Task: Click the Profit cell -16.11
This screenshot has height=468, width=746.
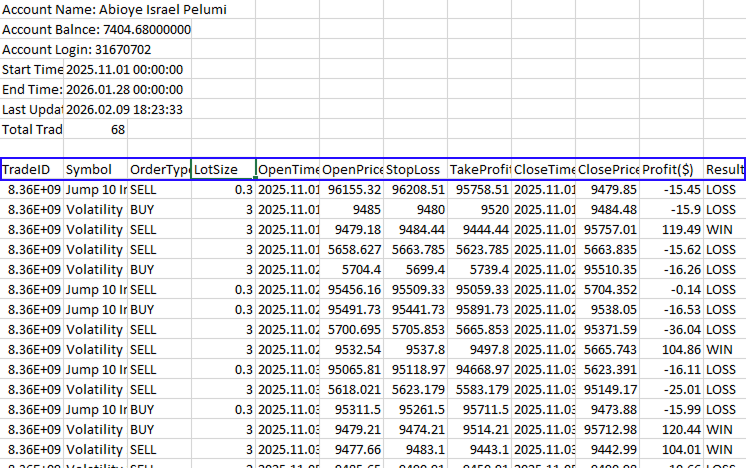Action: pyautogui.click(x=671, y=369)
